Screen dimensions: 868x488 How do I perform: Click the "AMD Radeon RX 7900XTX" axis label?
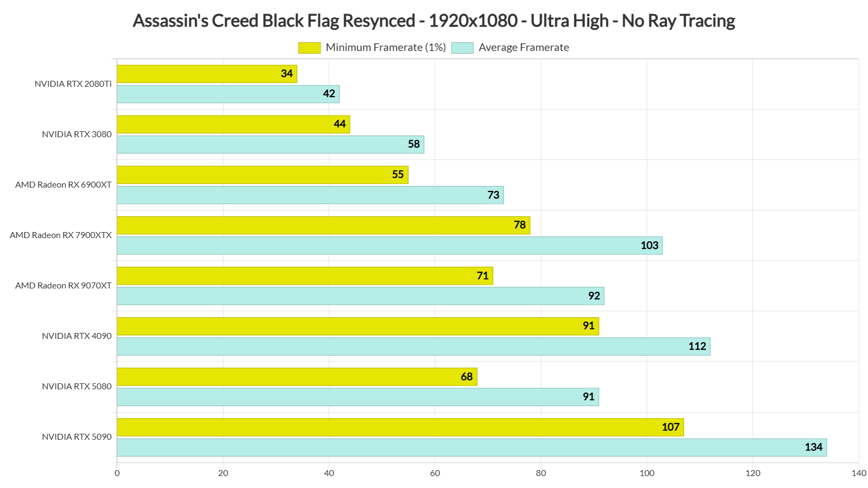tap(61, 235)
